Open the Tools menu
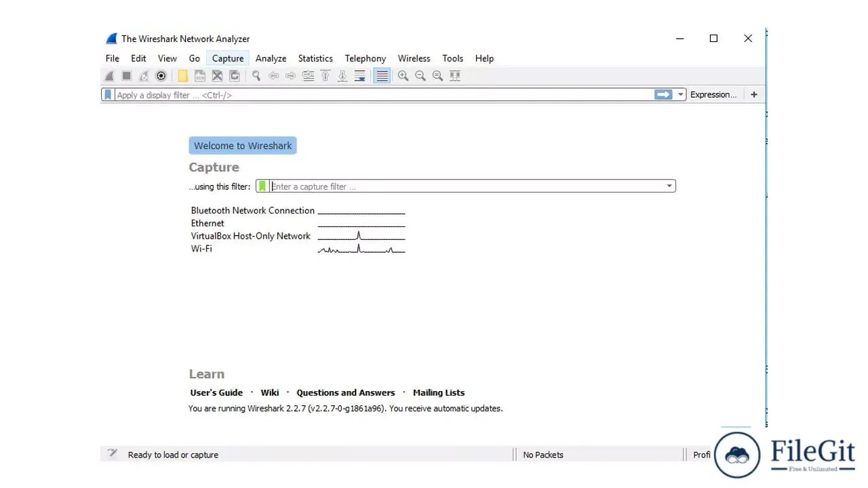 pyautogui.click(x=453, y=58)
